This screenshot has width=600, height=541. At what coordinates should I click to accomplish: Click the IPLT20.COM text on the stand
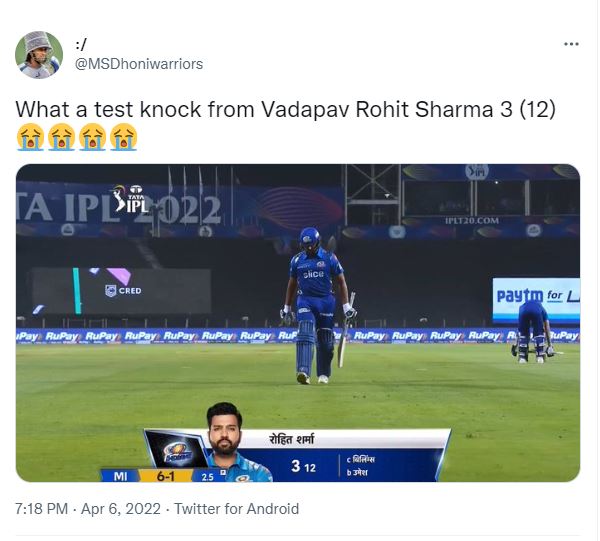(472, 221)
